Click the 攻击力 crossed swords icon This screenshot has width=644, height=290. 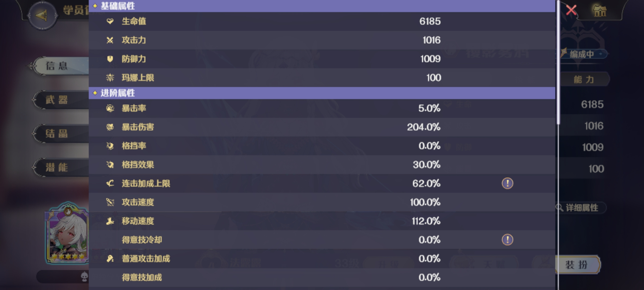(x=110, y=40)
